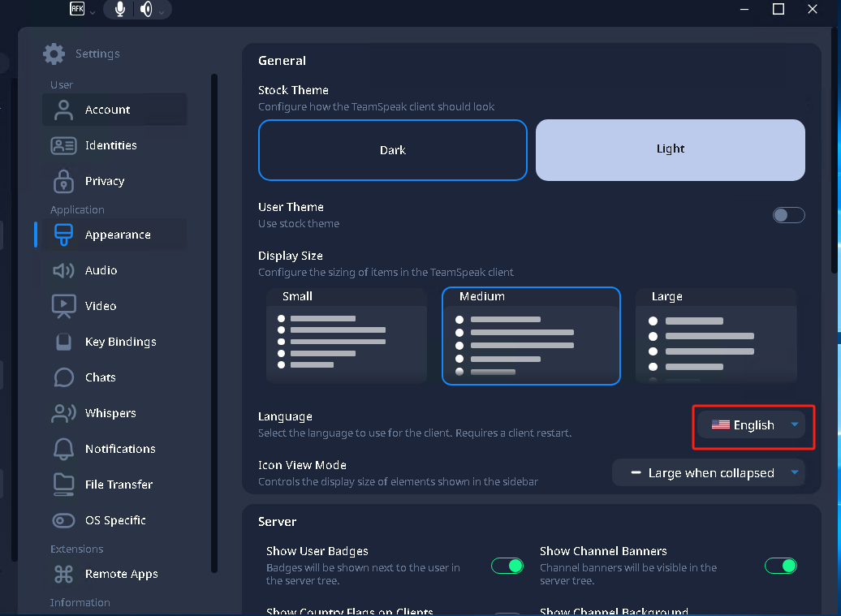Select the Dark stock theme
841x616 pixels.
[392, 150]
